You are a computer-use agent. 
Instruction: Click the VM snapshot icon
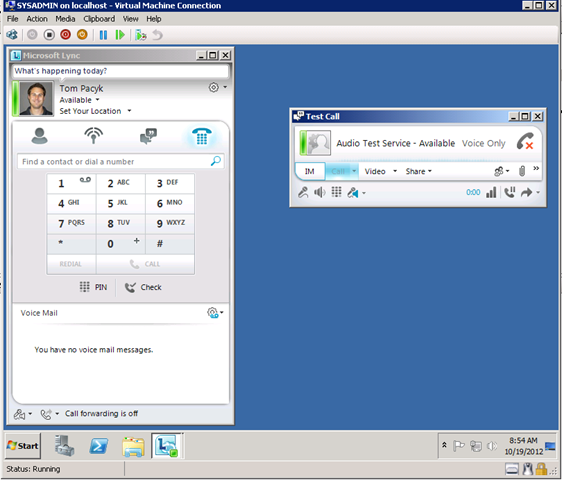(x=141, y=35)
